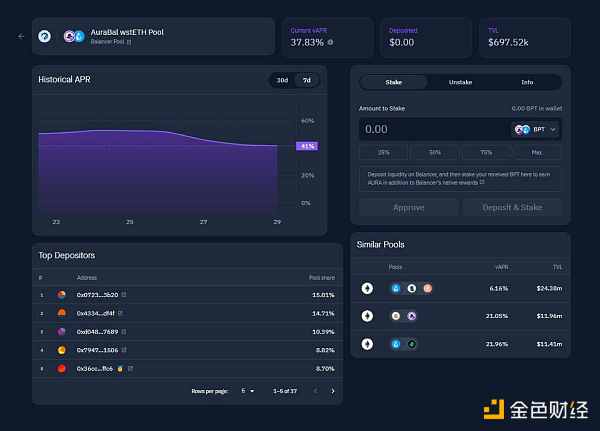Open link icon next to address ending 7689
Image resolution: width=600 pixels, height=431 pixels.
(x=124, y=331)
